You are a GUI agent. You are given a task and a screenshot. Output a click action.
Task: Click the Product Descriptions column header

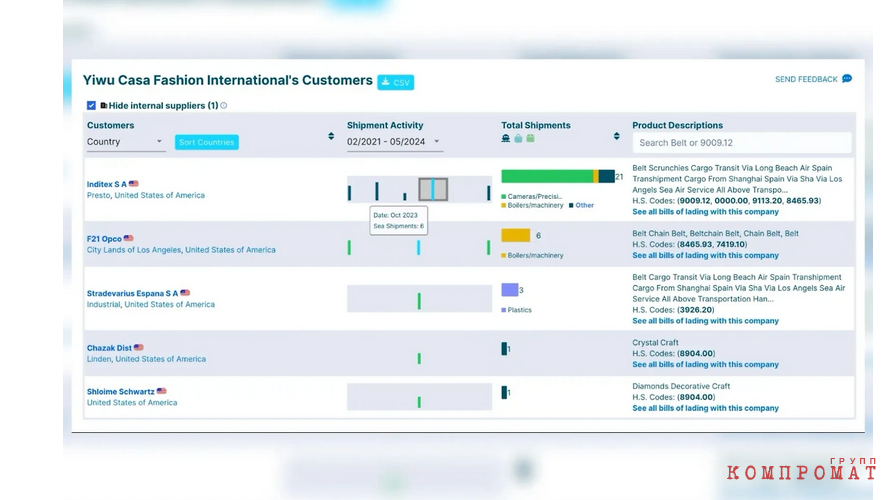click(677, 125)
